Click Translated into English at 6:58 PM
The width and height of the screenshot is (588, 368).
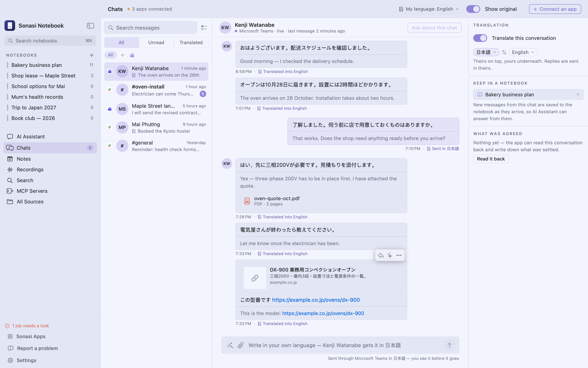pyautogui.click(x=283, y=72)
